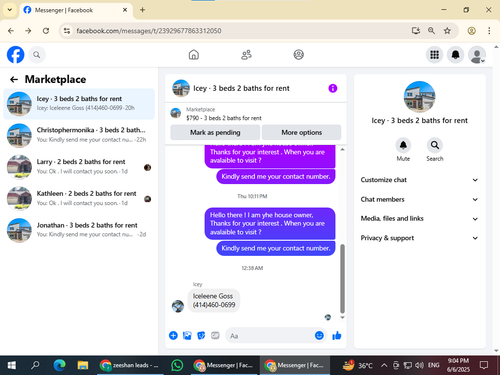500x375 pixels.
Task: Open Chrome tab search dropdown arrow
Action: point(10,10)
